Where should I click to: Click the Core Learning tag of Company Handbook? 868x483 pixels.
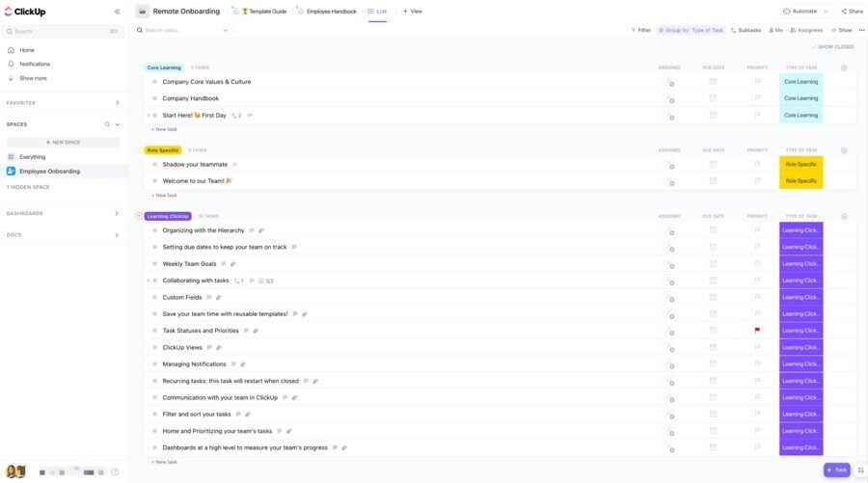pyautogui.click(x=801, y=98)
